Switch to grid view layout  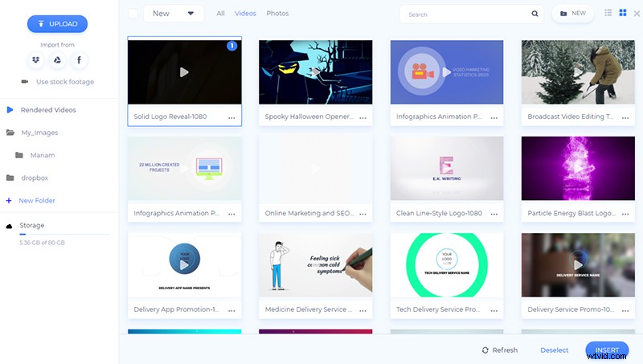622,14
